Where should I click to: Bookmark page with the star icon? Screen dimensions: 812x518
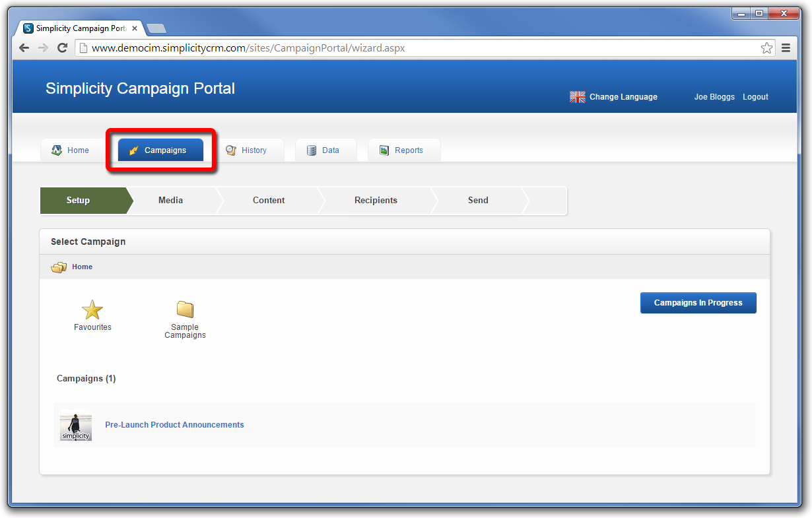pos(766,48)
